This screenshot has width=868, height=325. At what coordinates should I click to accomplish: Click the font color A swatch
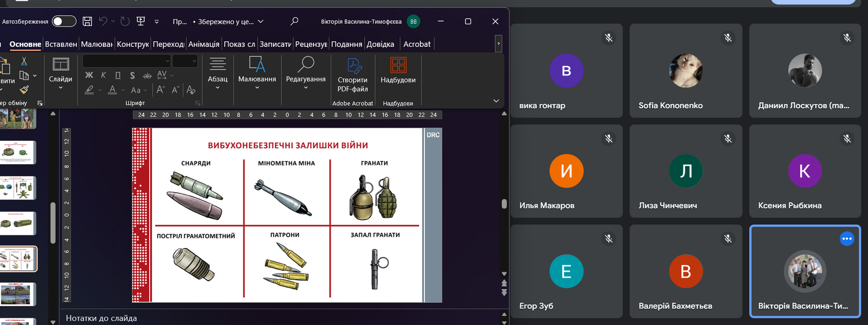click(x=113, y=90)
